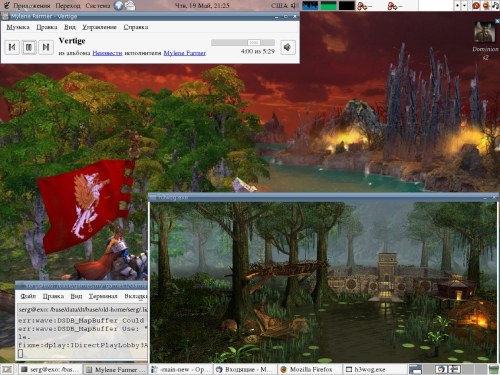The width and height of the screenshot is (500, 375).
Task: Open the Переход panel menu
Action: pos(68,6)
